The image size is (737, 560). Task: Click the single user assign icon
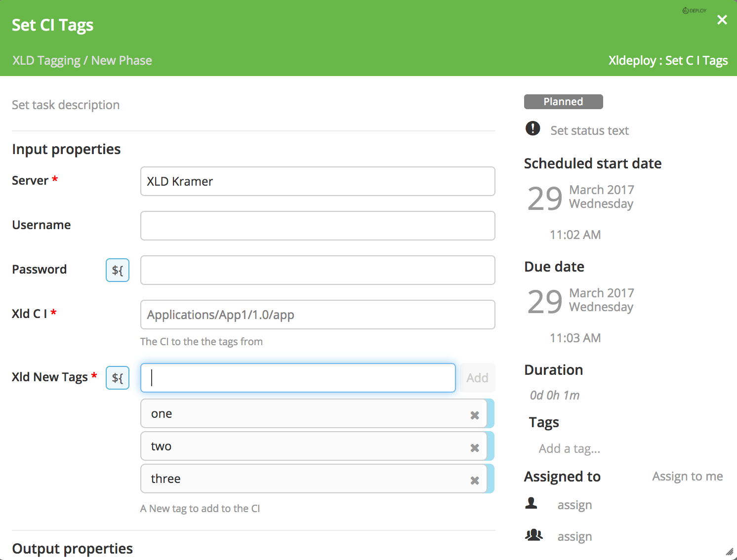pos(532,503)
